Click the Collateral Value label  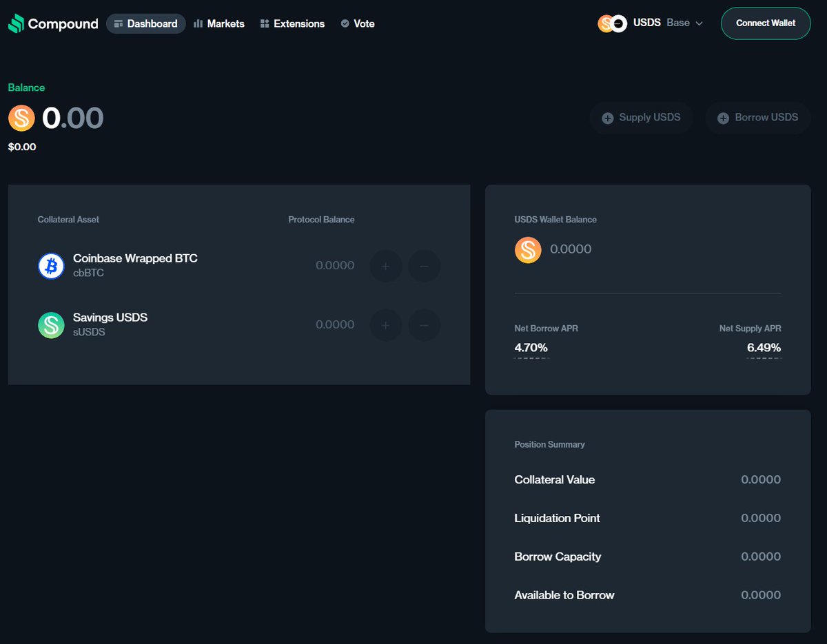tap(554, 479)
